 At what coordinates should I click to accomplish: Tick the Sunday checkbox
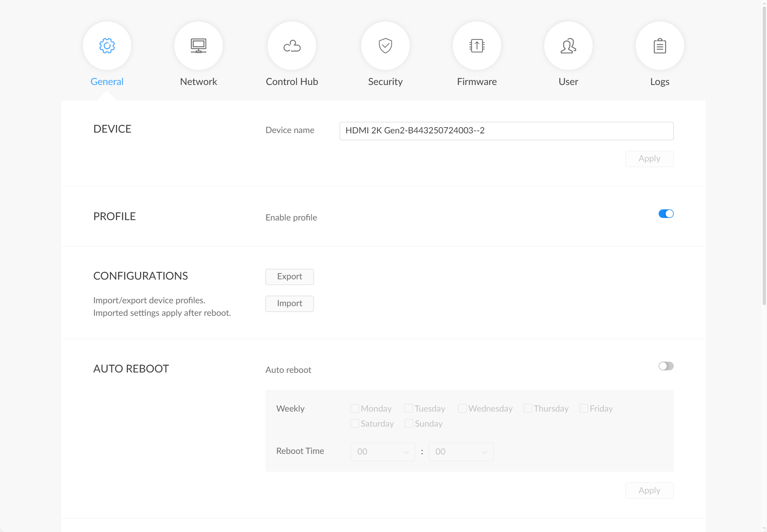tap(409, 424)
